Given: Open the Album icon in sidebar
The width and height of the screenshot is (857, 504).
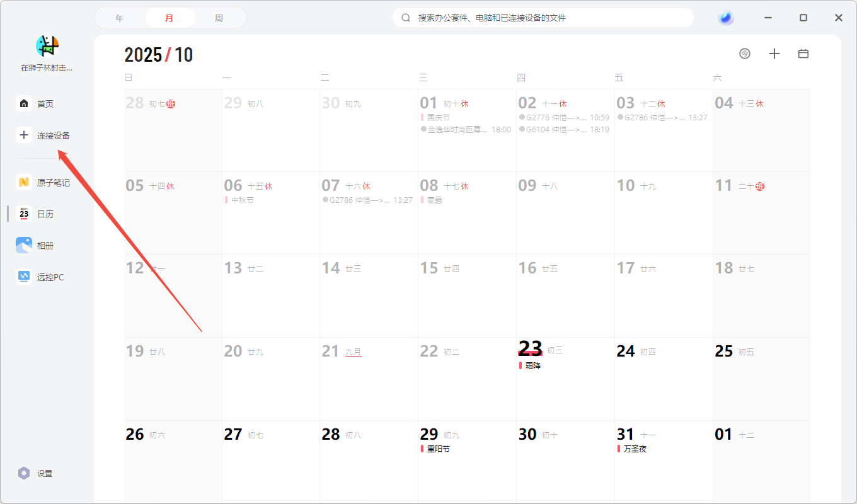Looking at the screenshot, I should [x=24, y=245].
